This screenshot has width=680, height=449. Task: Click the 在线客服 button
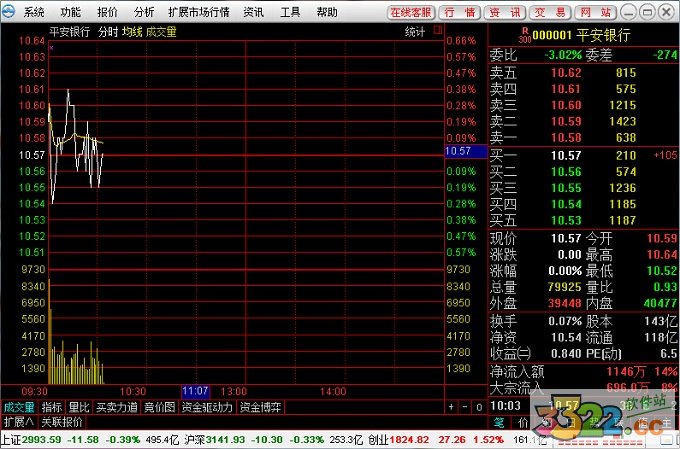(411, 13)
